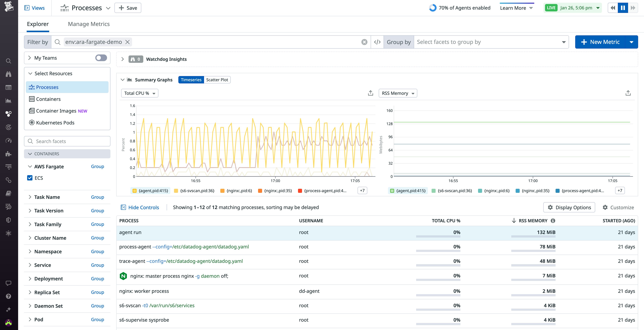Clear the env:ara-fargate-demo filter chip
Screen dimensions: 644x330
click(x=128, y=42)
